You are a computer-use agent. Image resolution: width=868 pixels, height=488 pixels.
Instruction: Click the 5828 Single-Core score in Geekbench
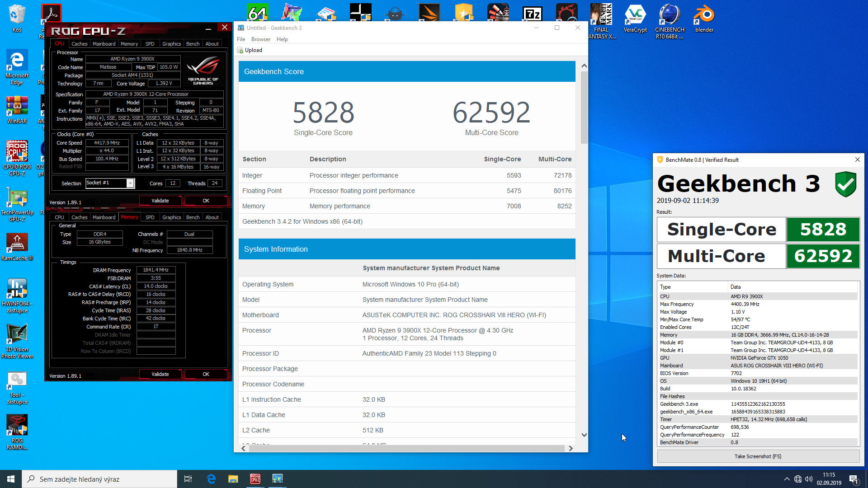point(323,113)
